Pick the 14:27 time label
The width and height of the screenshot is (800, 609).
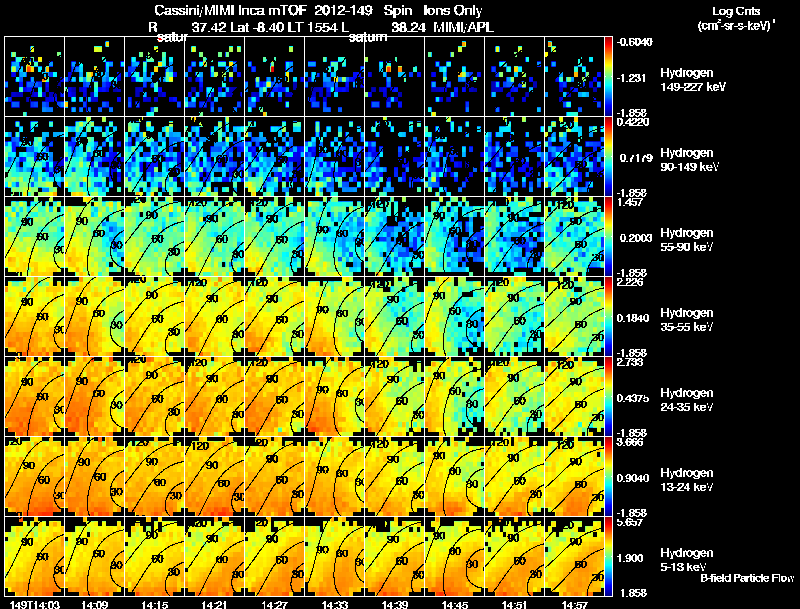click(275, 604)
